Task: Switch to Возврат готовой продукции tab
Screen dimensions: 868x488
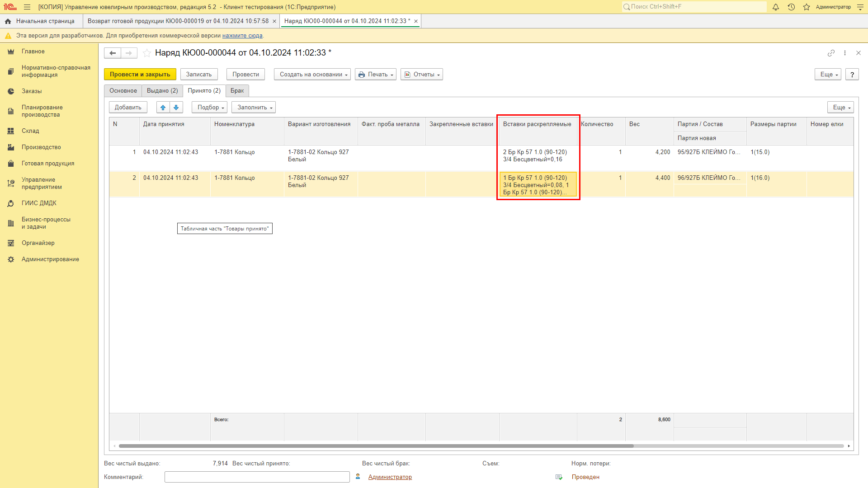Action: pyautogui.click(x=178, y=21)
